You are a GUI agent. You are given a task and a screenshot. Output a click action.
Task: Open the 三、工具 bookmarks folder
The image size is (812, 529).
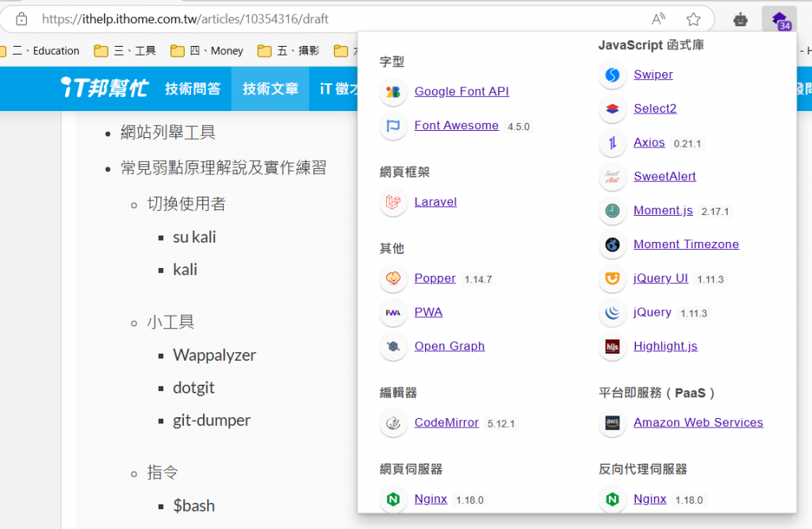124,51
